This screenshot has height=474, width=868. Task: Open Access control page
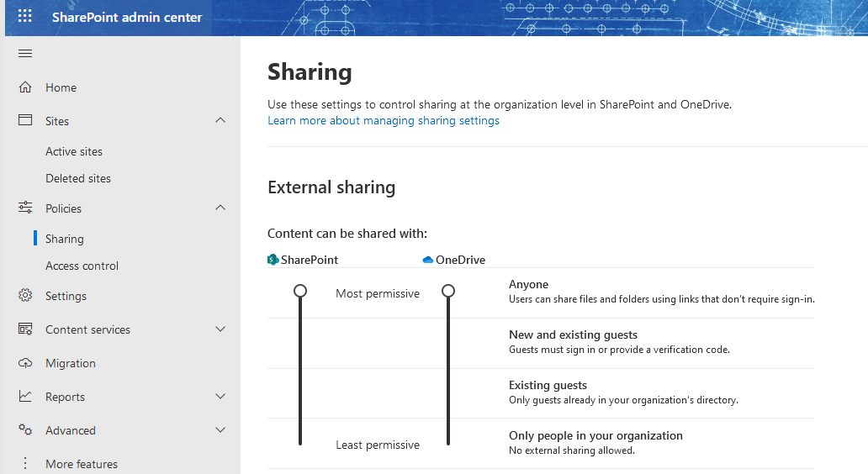click(x=82, y=266)
